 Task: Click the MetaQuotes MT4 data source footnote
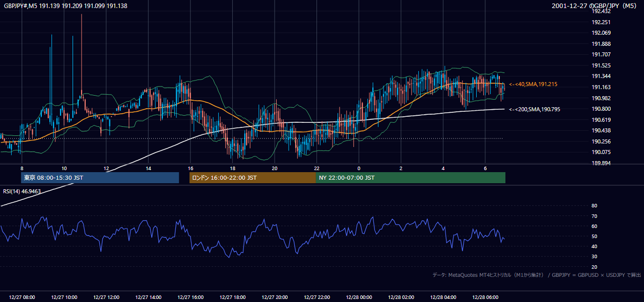(537, 275)
